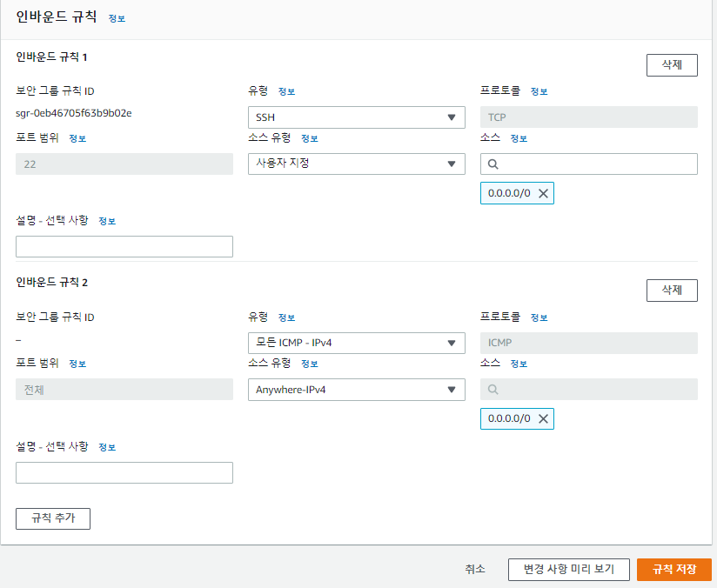Viewport: 717px width, 588px height.
Task: Click 규칙 추가 to add a rule
Action: click(x=53, y=518)
